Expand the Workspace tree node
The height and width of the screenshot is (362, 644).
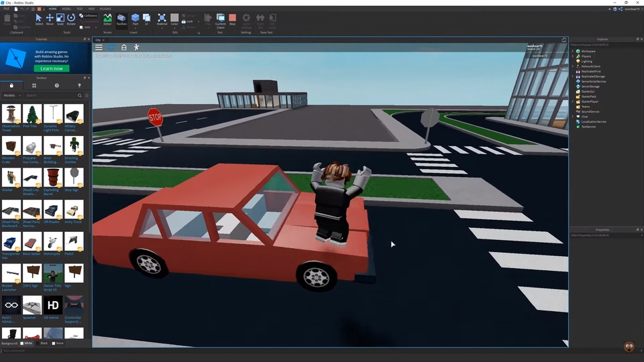tap(572, 52)
